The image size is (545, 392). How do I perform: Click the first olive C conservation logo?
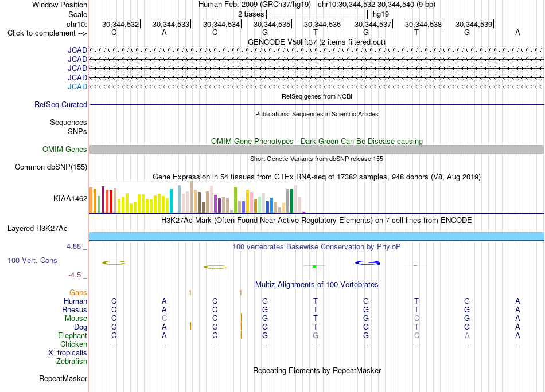tap(114, 263)
